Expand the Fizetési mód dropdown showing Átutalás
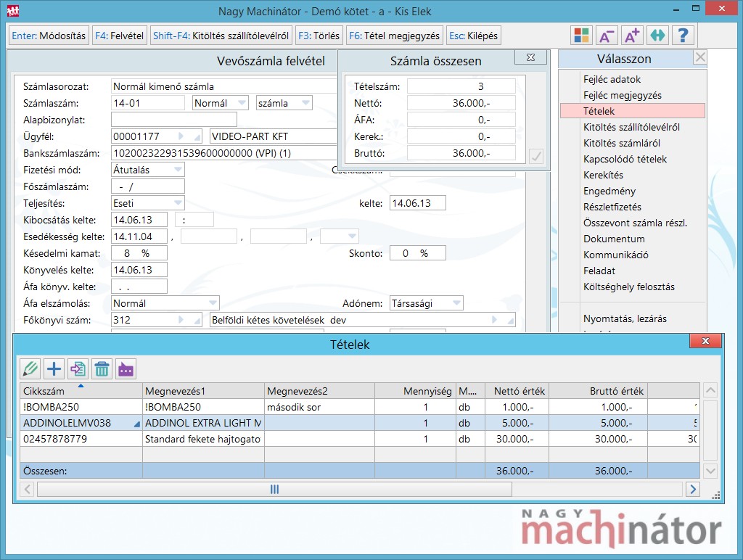This screenshot has width=743, height=560. tap(177, 170)
